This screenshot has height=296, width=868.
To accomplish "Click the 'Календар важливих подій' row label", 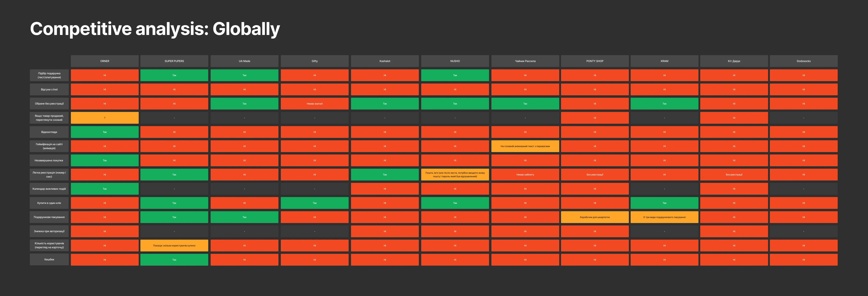I will 49,189.
